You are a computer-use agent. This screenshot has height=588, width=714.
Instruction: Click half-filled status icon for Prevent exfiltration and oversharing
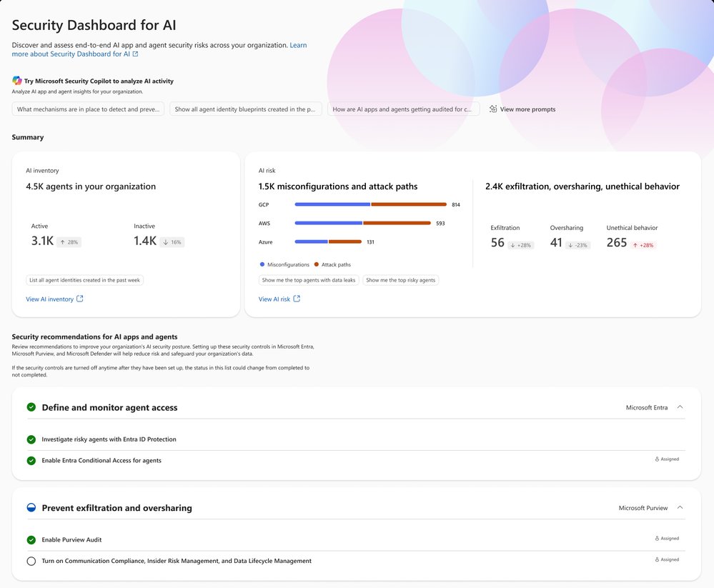coord(31,507)
